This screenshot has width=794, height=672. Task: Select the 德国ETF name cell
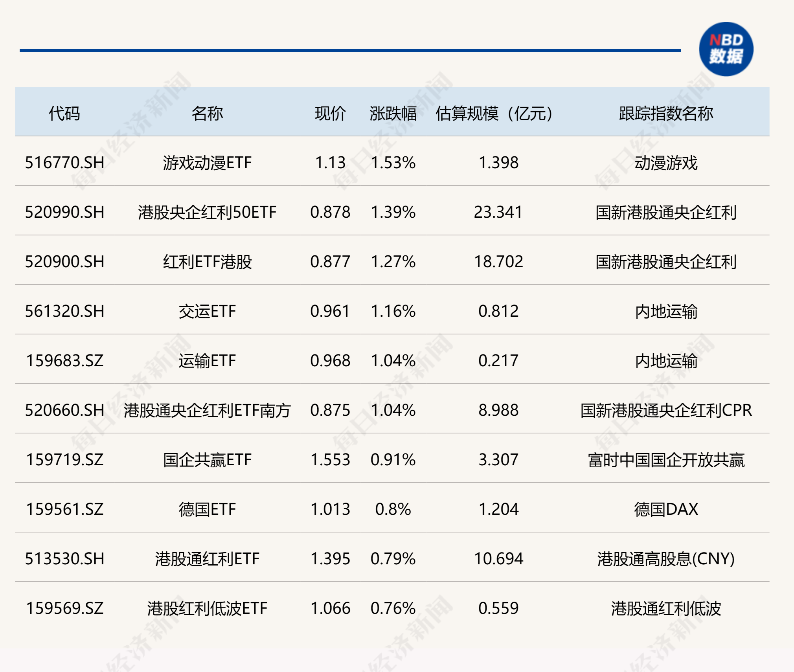coord(207,509)
